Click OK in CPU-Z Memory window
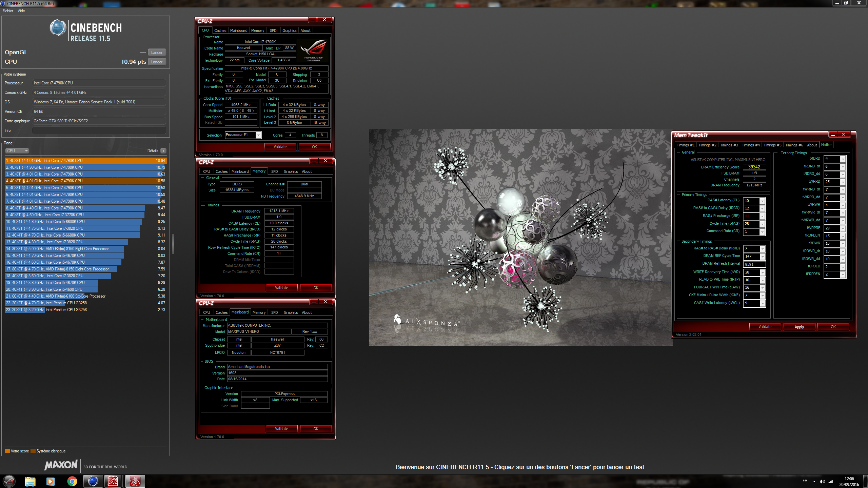This screenshot has height=488, width=868. [316, 288]
